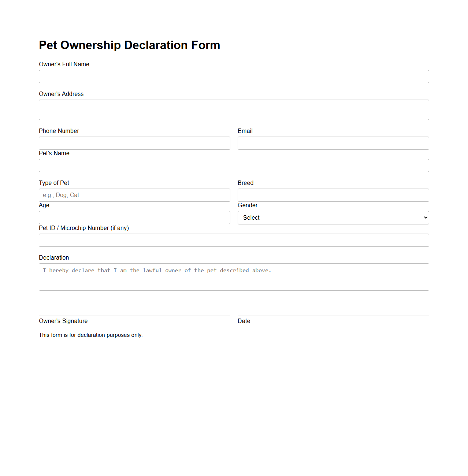
Task: Click the declaration purposes disclaimer text
Action: coord(90,335)
